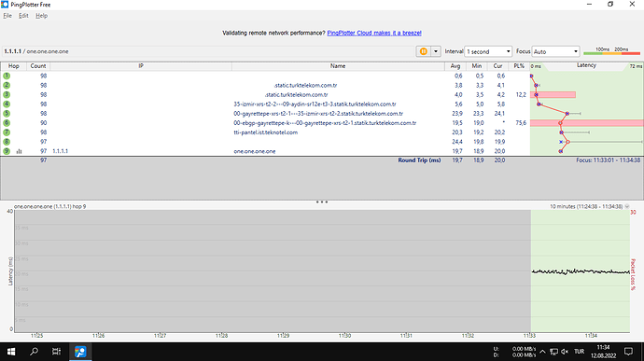Open Windows Task View from the taskbar
The image size is (644, 361).
point(56,352)
